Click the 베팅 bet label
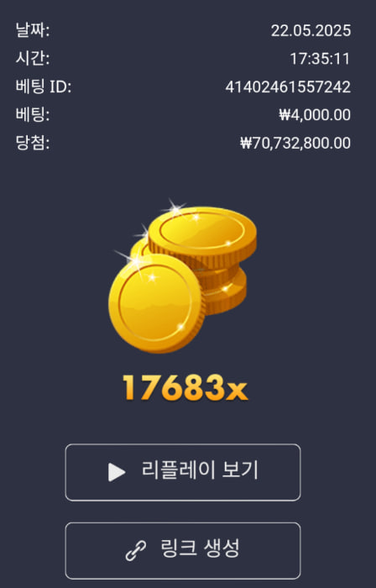The image size is (376, 588). [x=33, y=115]
